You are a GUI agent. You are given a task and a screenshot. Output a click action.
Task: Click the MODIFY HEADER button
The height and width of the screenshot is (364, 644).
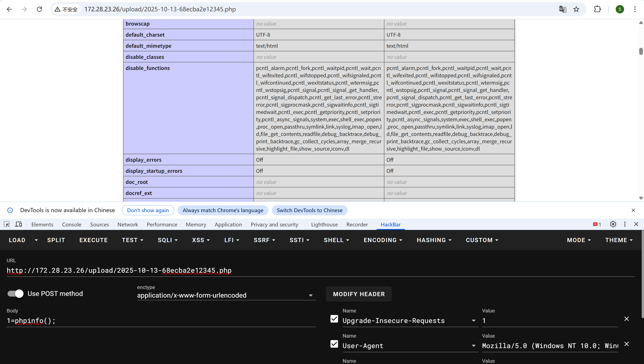pos(359,294)
